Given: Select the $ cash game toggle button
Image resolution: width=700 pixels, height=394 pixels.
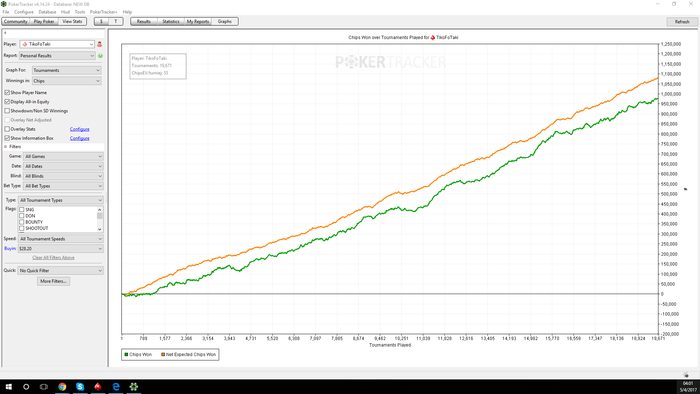Looking at the screenshot, I should [x=101, y=21].
